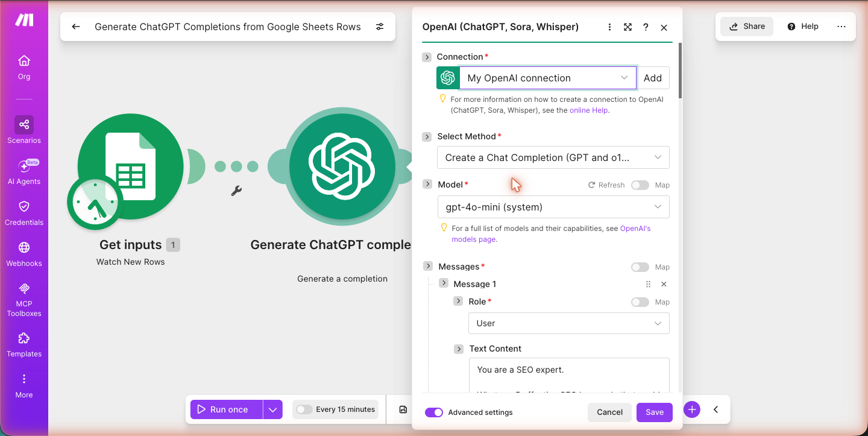Screen dimensions: 868x436
Task: Expand the Model field info
Action: click(x=427, y=184)
